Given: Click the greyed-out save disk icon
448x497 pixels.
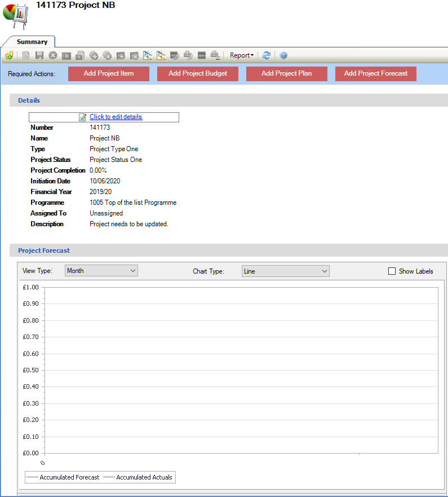Looking at the screenshot, I should tap(39, 55).
